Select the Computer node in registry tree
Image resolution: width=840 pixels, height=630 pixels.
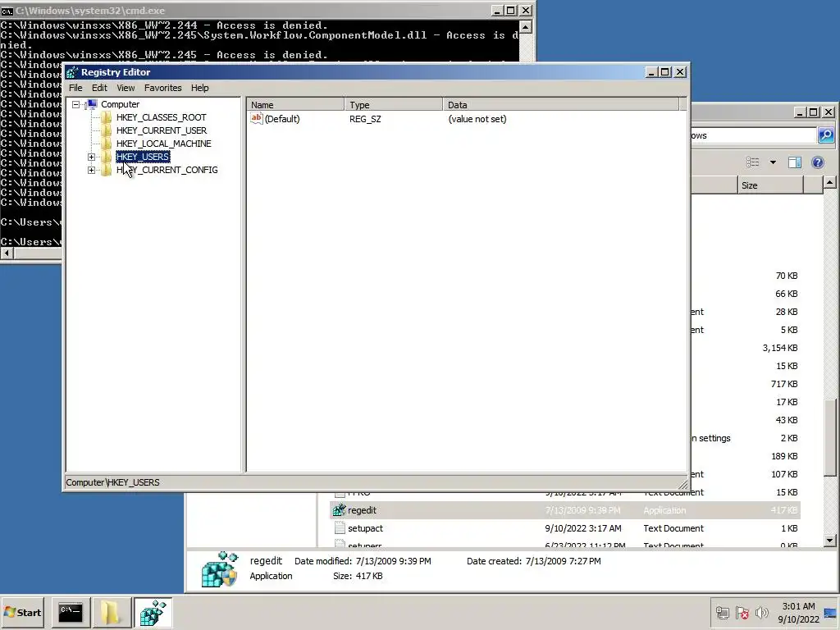[x=120, y=104]
